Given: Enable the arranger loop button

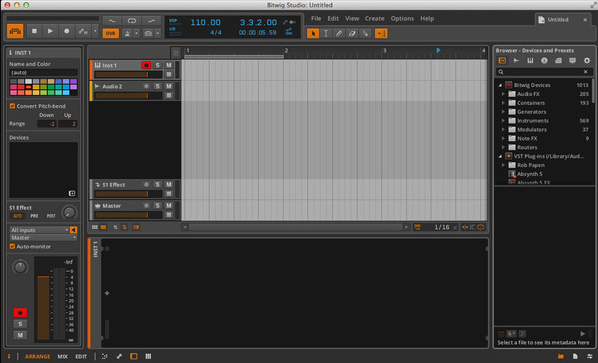Looking at the screenshot, I should 132,21.
